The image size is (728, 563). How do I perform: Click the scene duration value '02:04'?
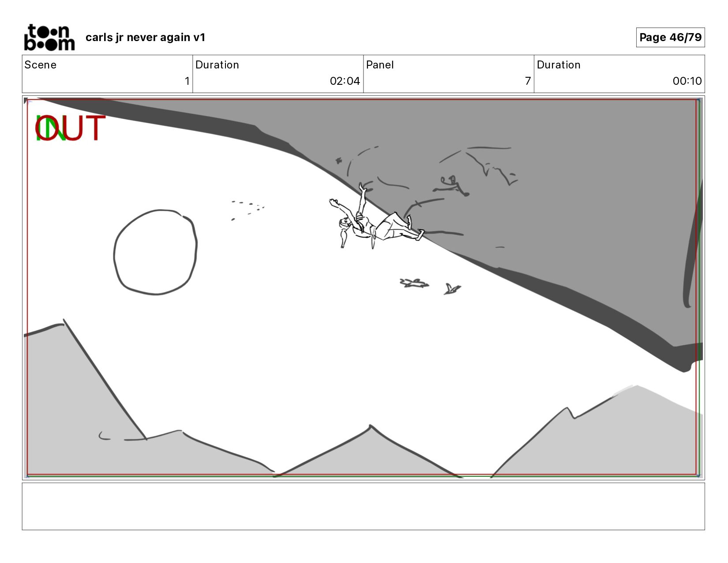click(x=345, y=81)
